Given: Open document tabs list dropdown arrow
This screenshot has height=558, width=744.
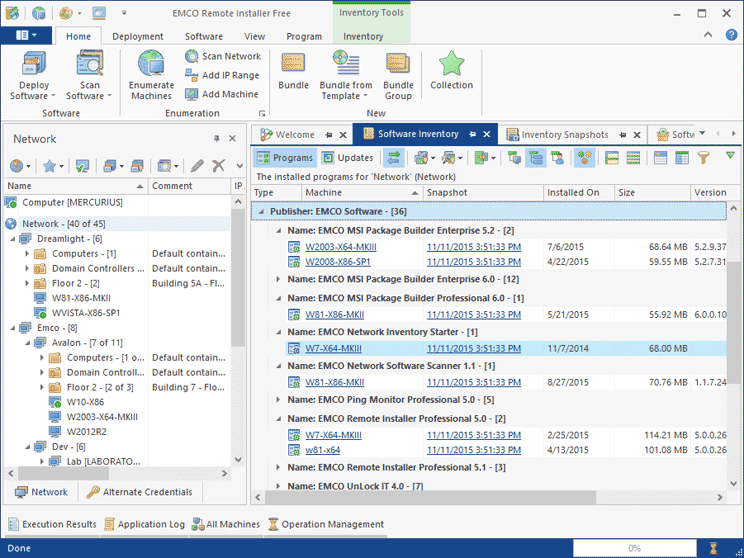Looking at the screenshot, I should (x=702, y=133).
